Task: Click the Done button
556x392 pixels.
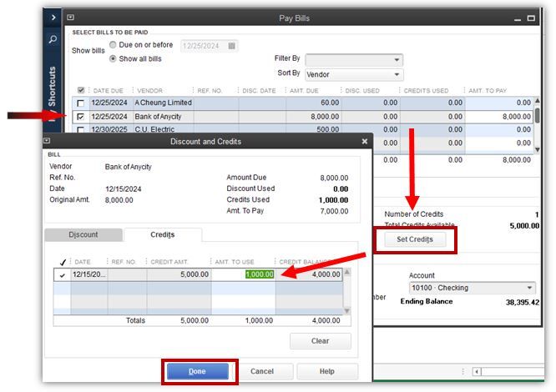Action: tap(198, 371)
